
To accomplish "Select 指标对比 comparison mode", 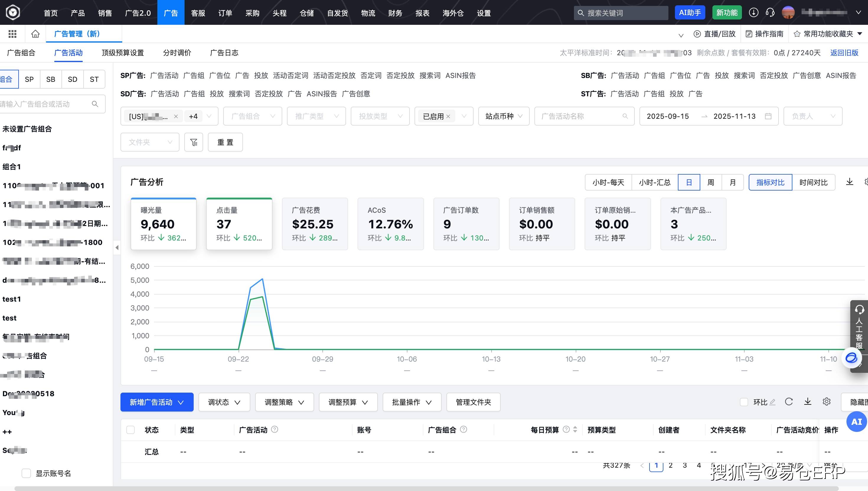I will [x=770, y=183].
